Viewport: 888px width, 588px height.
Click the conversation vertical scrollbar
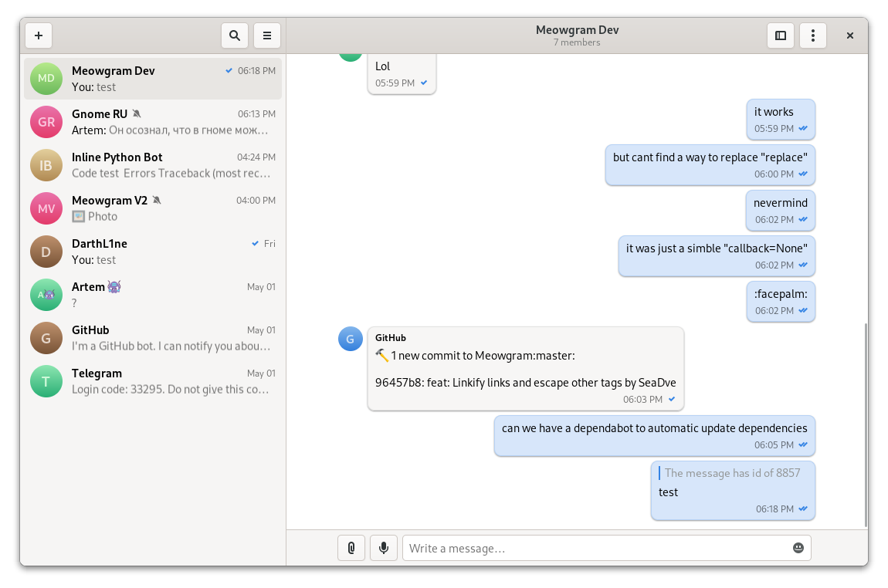click(866, 424)
